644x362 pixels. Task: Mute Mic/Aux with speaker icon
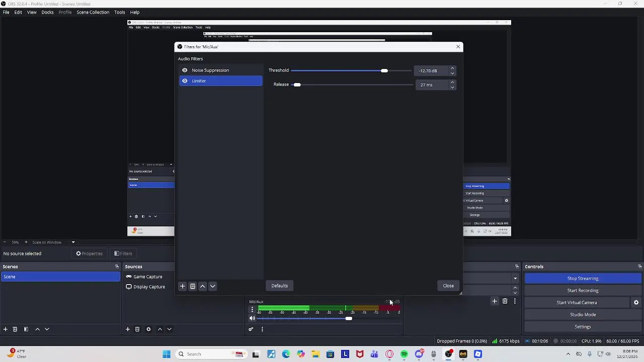[252, 318]
